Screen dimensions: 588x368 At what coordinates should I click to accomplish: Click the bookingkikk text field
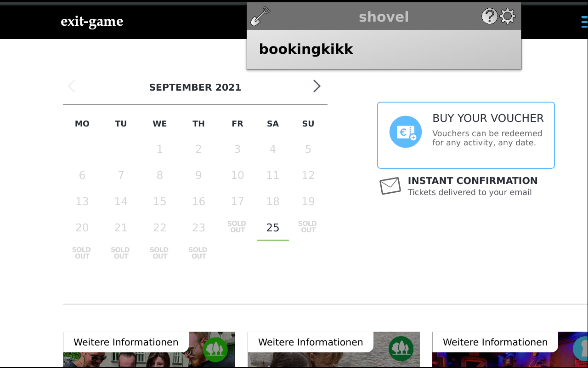click(384, 49)
